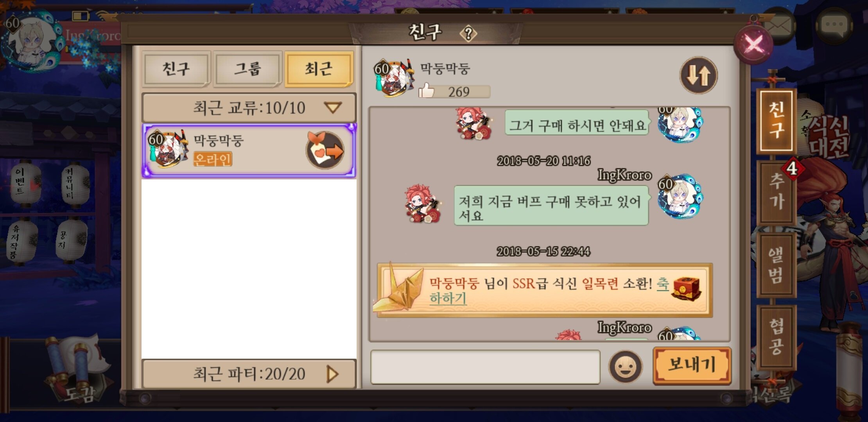Open the 앨범 side tab
868x422 pixels.
click(777, 265)
